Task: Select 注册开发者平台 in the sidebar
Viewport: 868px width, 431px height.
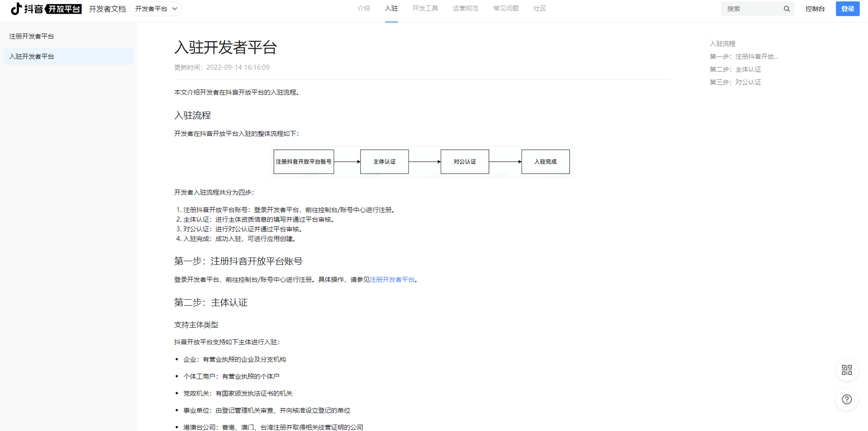Action: (69, 36)
